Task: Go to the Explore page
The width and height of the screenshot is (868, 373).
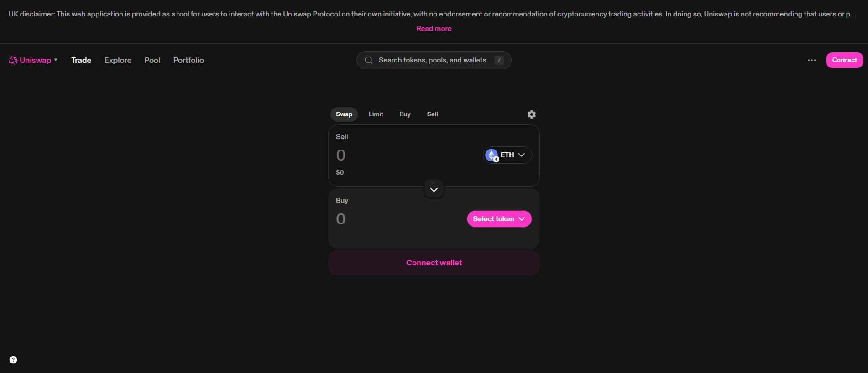Action: pos(118,60)
